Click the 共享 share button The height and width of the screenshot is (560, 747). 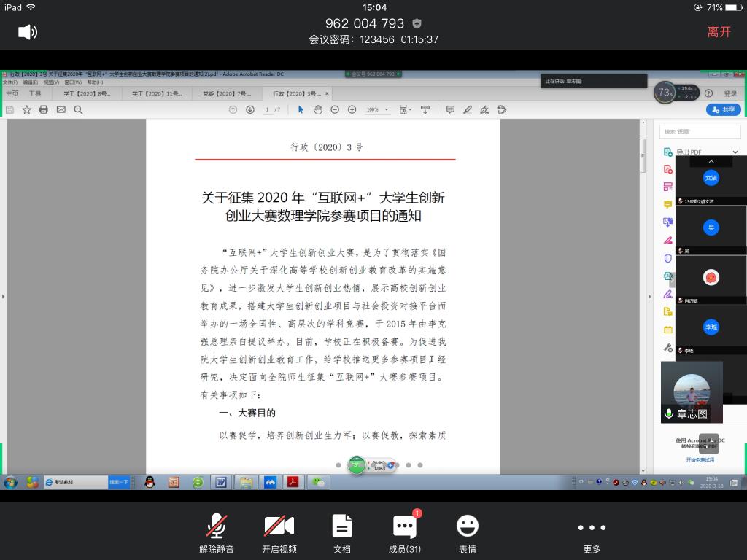coord(723,109)
